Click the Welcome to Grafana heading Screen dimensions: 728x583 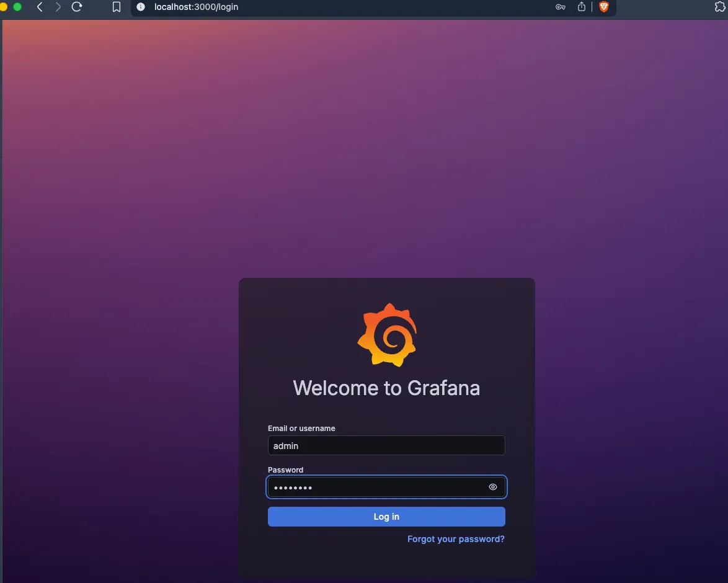coord(386,388)
